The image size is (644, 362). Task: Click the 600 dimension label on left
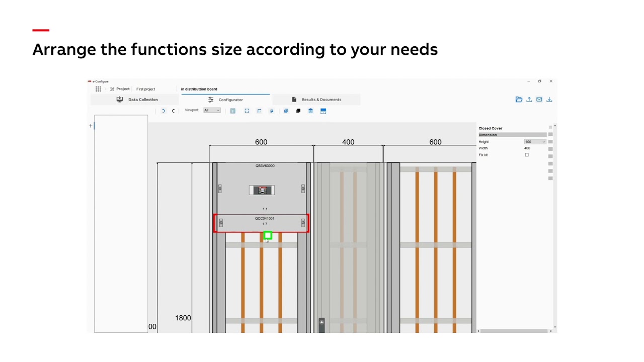(261, 142)
